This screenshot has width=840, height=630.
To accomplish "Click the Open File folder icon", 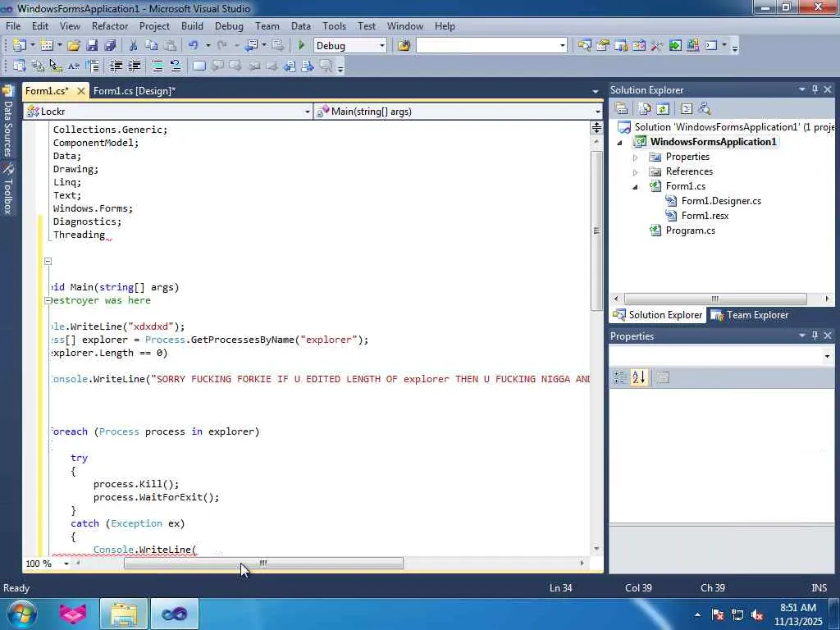I will click(74, 46).
